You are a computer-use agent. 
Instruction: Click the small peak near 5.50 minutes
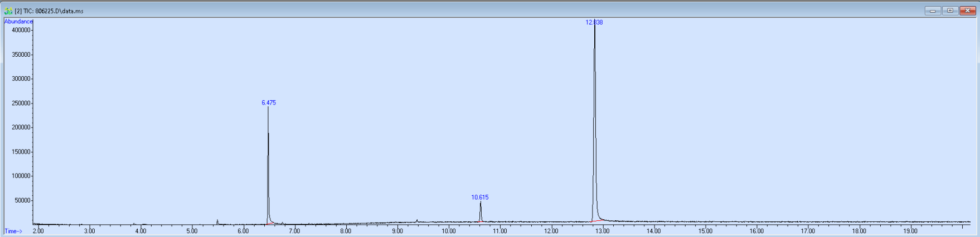pos(217,221)
